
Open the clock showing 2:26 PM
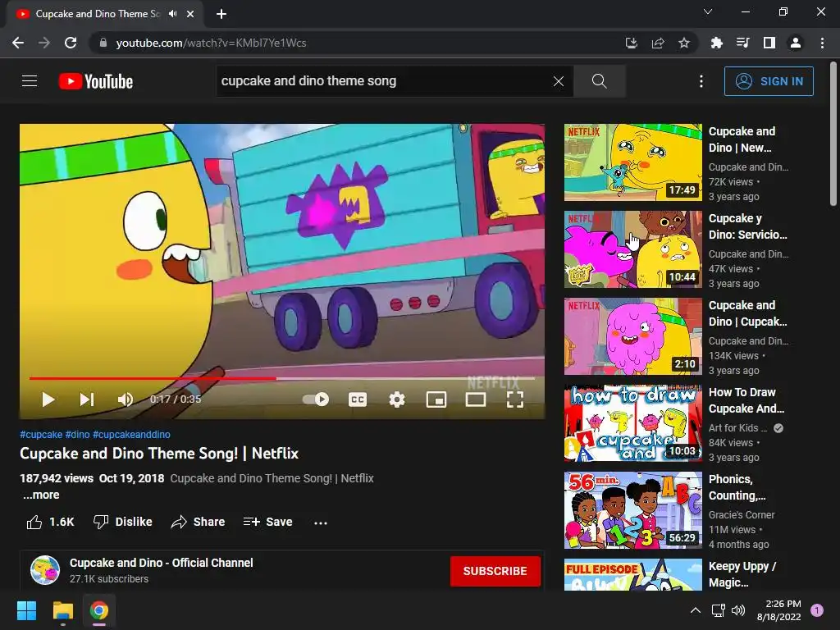pos(779,610)
